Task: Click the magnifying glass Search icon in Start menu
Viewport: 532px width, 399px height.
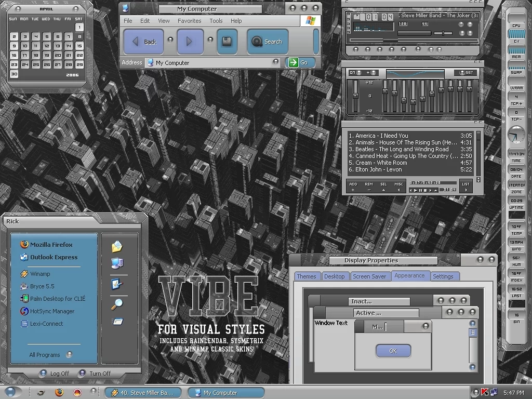Action: (117, 304)
